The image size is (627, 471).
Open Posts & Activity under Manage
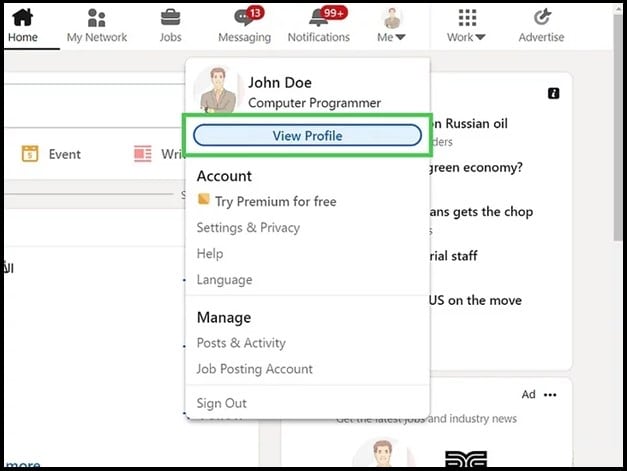[241, 343]
